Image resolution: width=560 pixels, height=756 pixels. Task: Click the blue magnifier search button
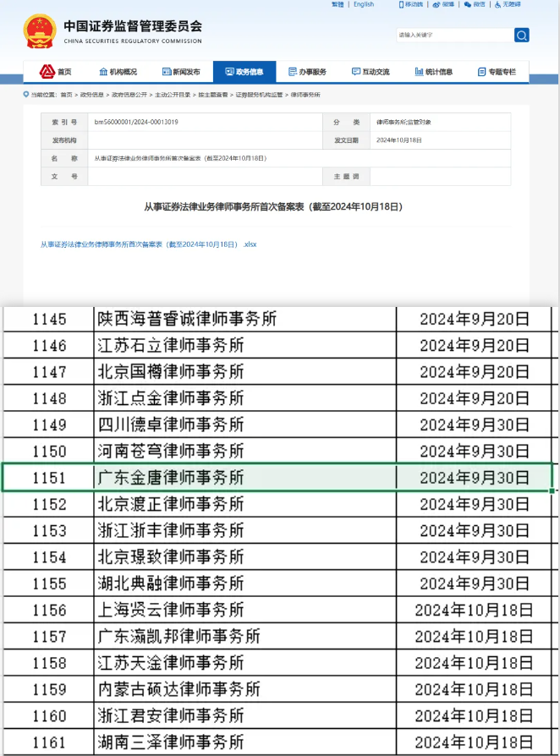click(x=521, y=36)
